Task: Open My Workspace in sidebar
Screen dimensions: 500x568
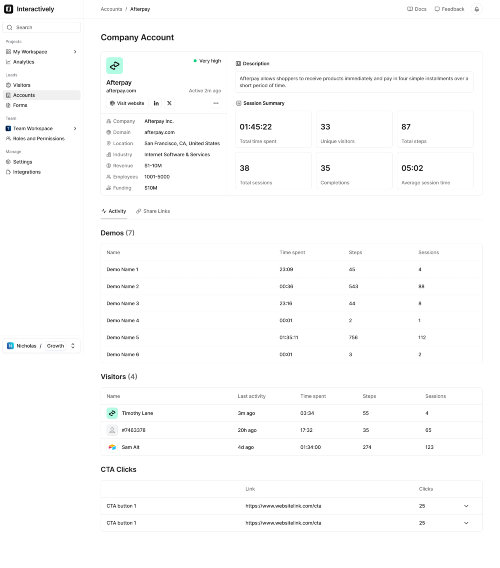Action: point(30,52)
